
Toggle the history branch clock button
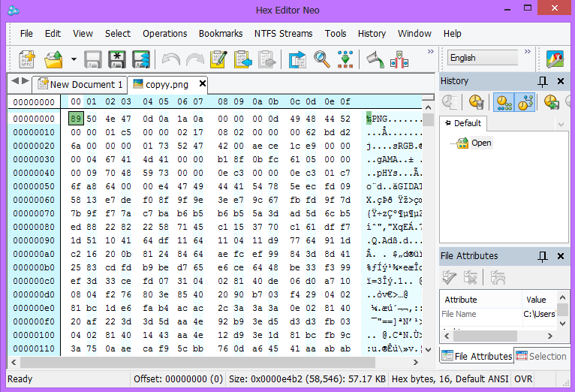coord(525,102)
